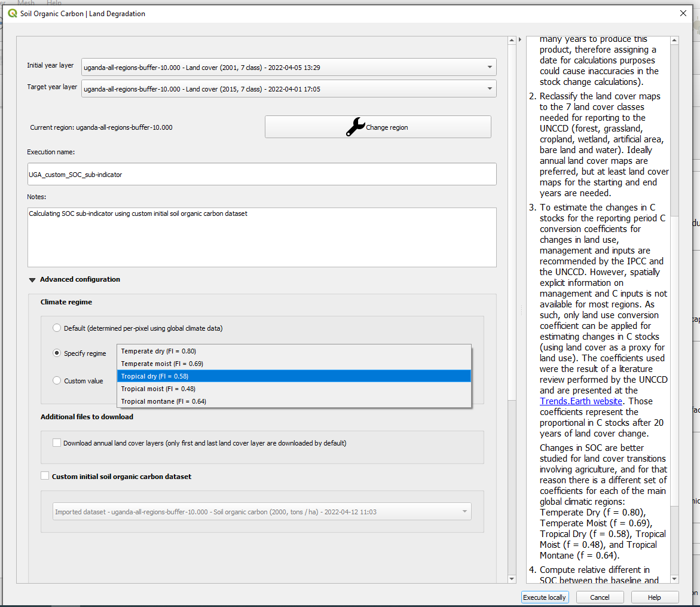Click in the Execution name field
The height and width of the screenshot is (607, 700).
tap(262, 174)
